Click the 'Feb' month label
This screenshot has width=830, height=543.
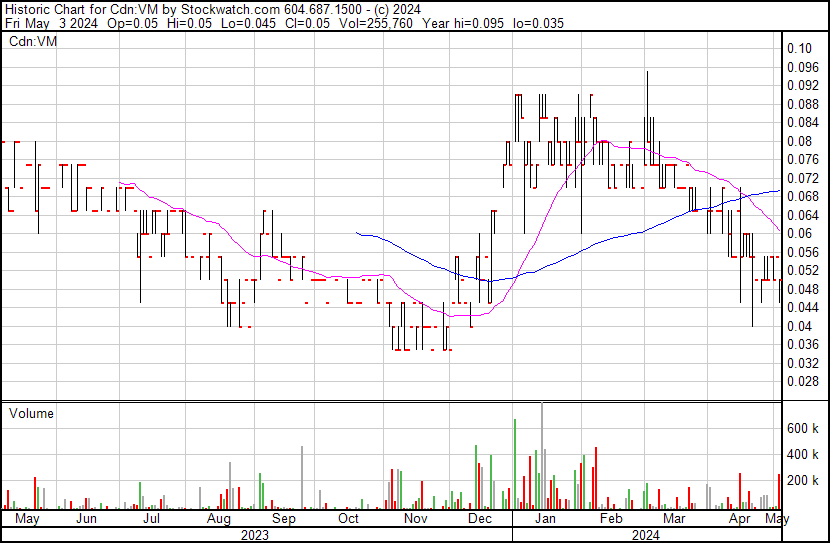point(611,518)
